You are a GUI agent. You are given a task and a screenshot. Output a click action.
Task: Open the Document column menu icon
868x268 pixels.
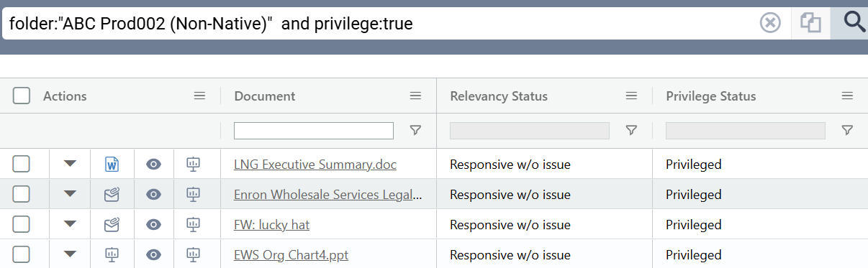pyautogui.click(x=415, y=96)
